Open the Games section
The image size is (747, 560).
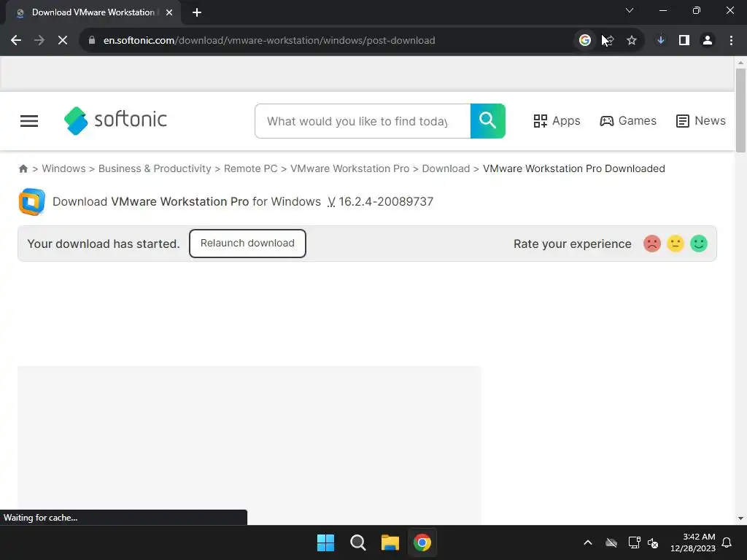coord(628,121)
